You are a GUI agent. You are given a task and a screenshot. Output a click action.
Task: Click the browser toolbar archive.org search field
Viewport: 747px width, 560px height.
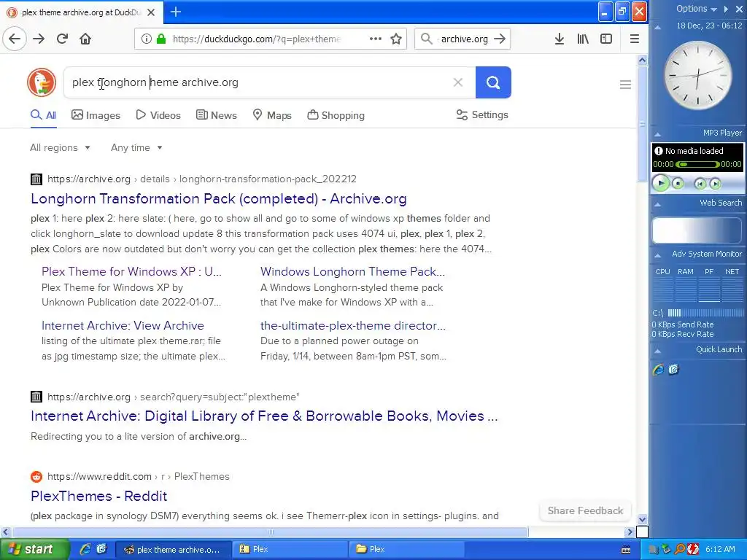(462, 39)
